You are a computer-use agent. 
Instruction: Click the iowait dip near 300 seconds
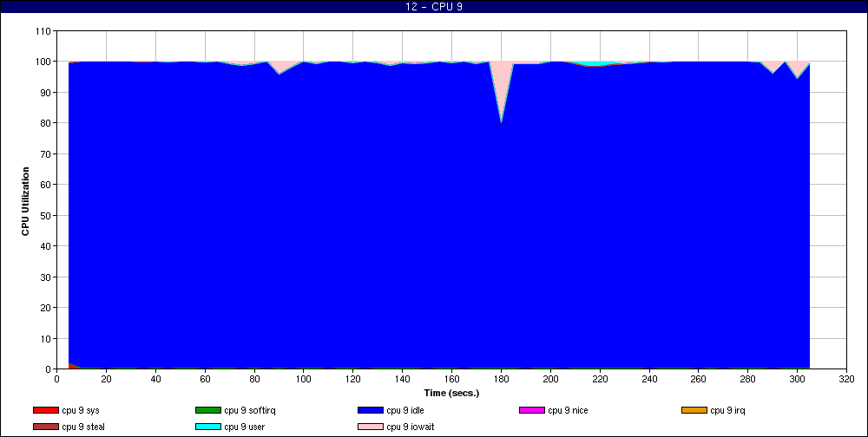click(797, 68)
